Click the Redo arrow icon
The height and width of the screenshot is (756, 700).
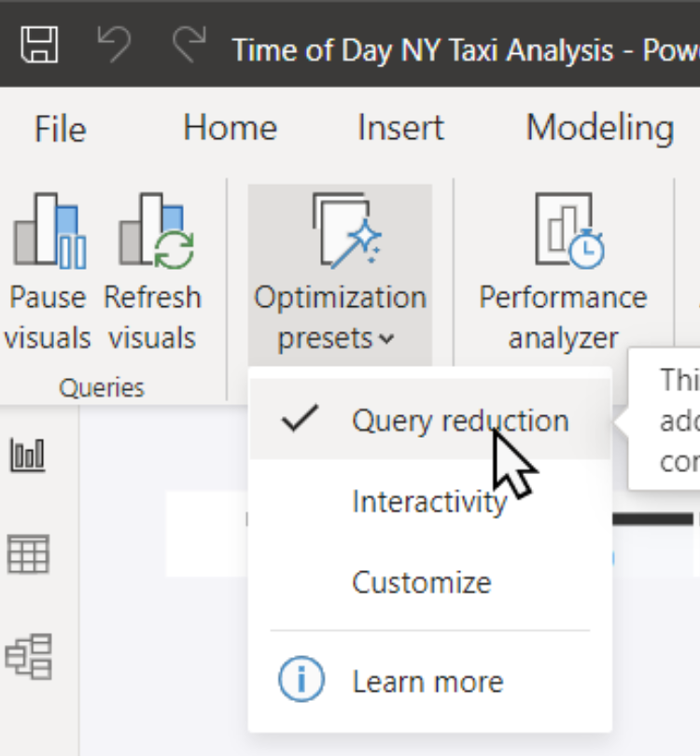coord(189,45)
